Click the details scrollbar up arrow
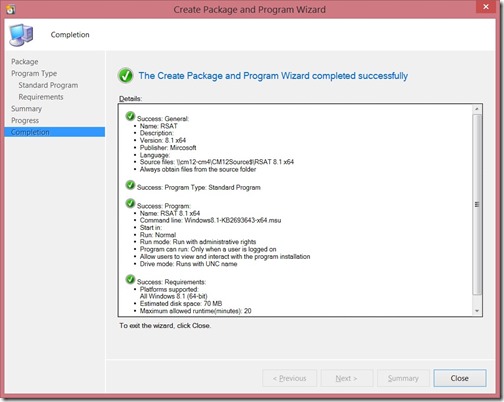The image size is (504, 402). (x=477, y=109)
